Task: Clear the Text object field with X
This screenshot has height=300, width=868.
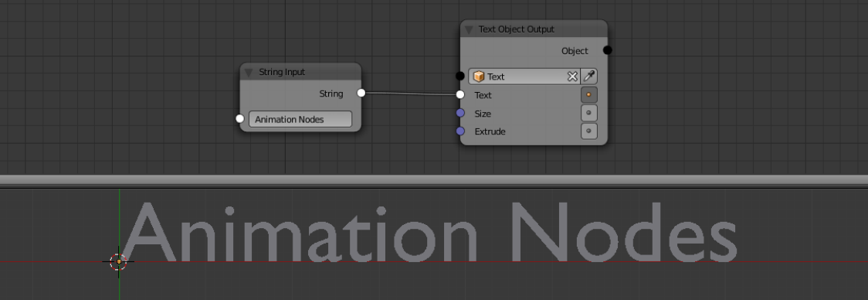Action: point(572,77)
